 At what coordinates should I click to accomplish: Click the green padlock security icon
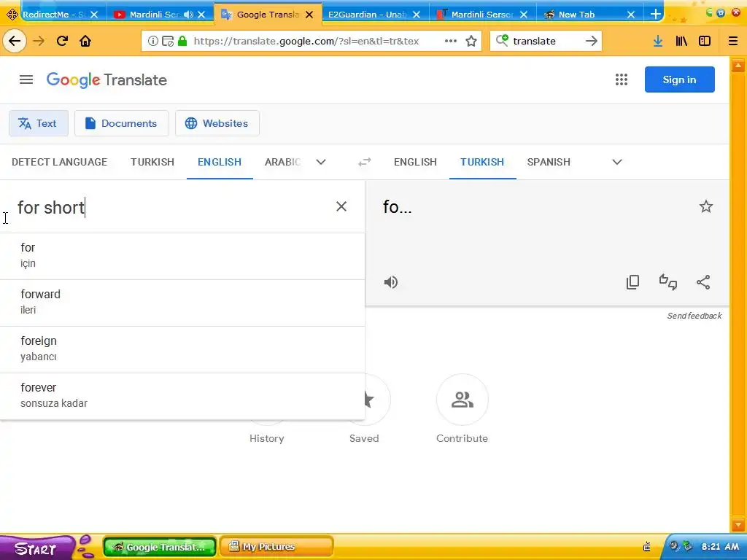182,41
